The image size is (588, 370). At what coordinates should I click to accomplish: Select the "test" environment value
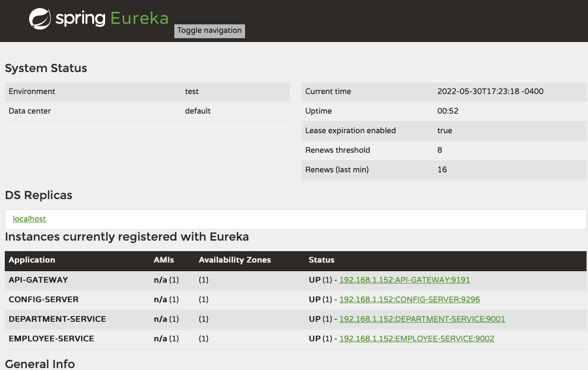pos(192,91)
